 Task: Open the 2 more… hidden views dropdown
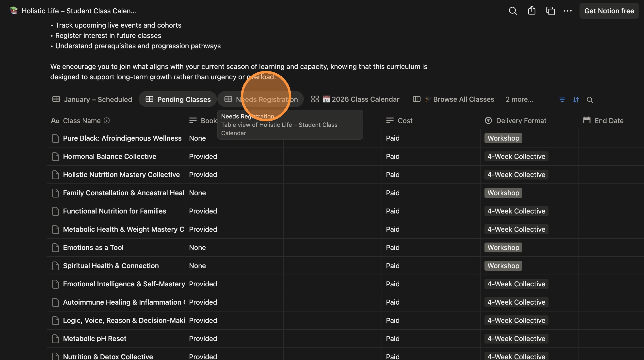[519, 99]
